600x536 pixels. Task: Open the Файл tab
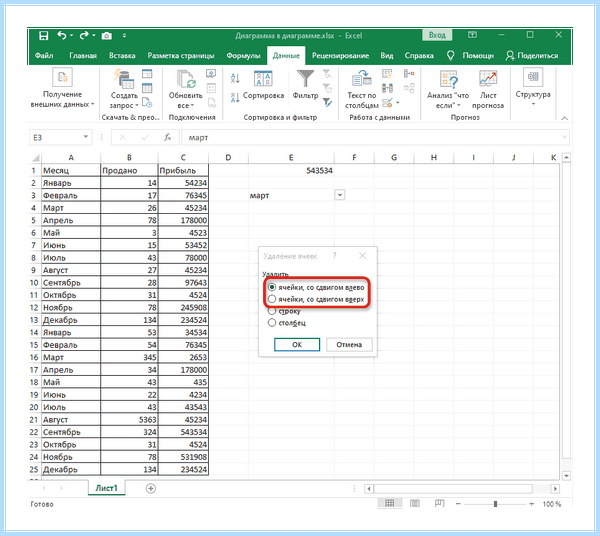click(44, 56)
